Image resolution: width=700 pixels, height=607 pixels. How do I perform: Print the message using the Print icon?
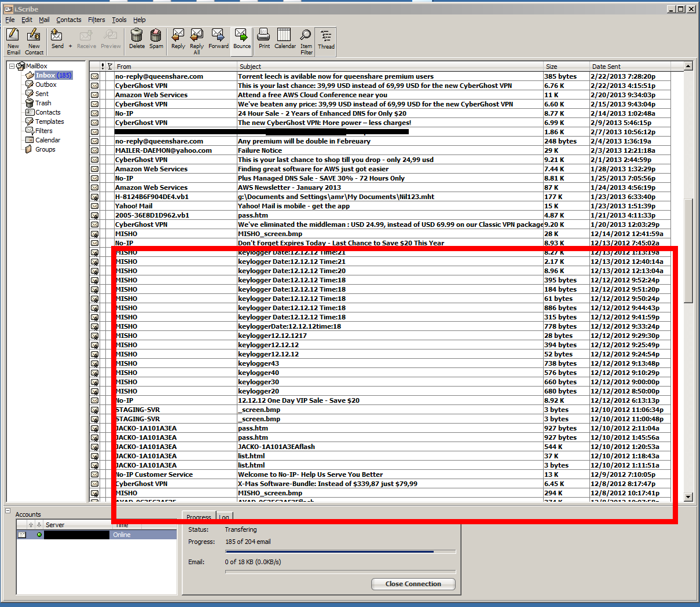(x=264, y=39)
